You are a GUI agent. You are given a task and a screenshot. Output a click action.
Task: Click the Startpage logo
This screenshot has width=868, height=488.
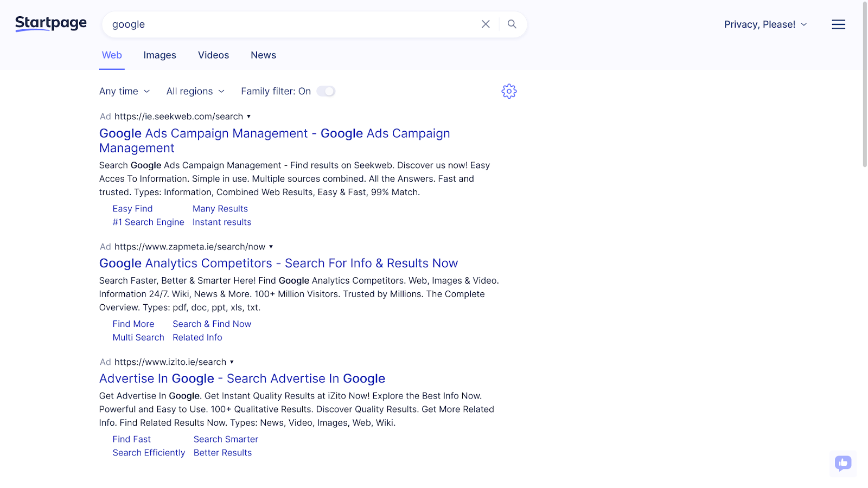click(x=51, y=24)
